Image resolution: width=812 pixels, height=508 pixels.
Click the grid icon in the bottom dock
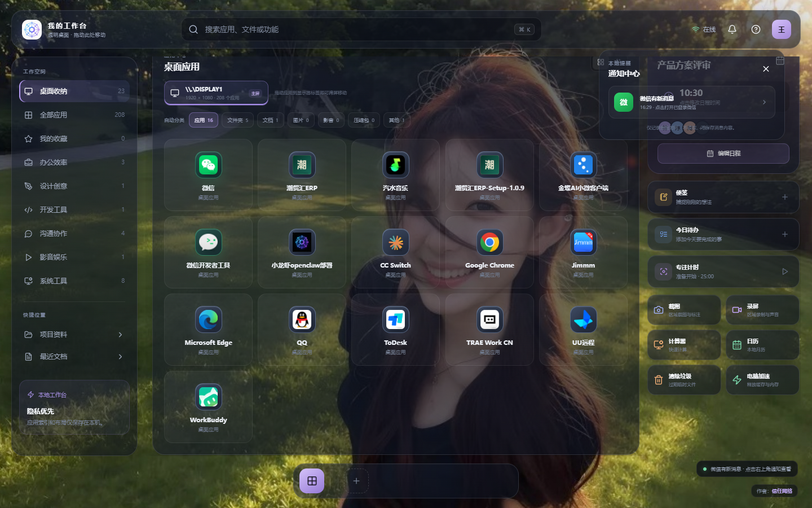tap(312, 481)
